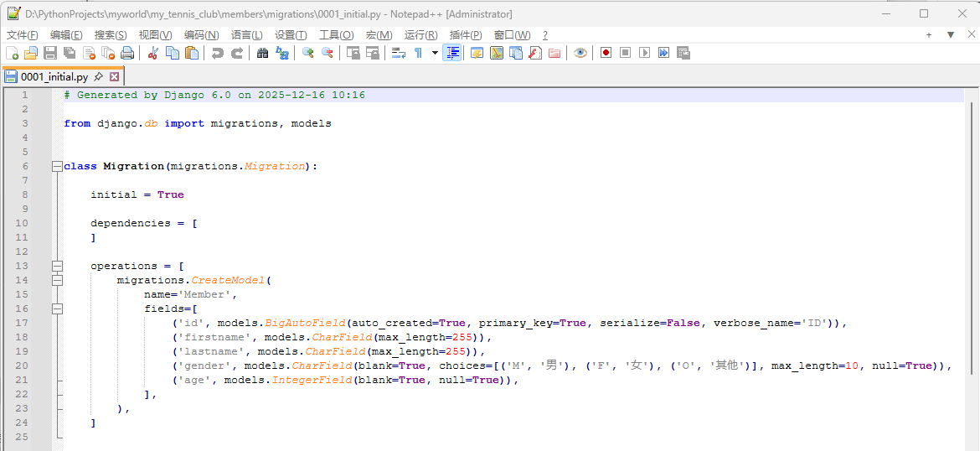The image size is (980, 451).
Task: Disable the highlighted indent guide button
Action: tap(451, 53)
